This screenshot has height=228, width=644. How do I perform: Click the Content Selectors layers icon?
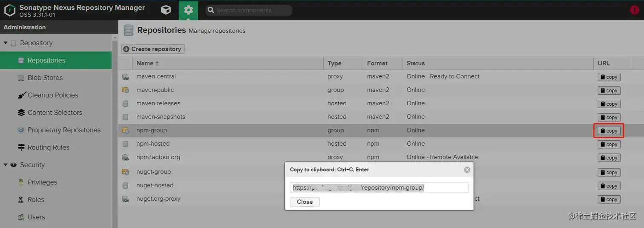[21, 113]
